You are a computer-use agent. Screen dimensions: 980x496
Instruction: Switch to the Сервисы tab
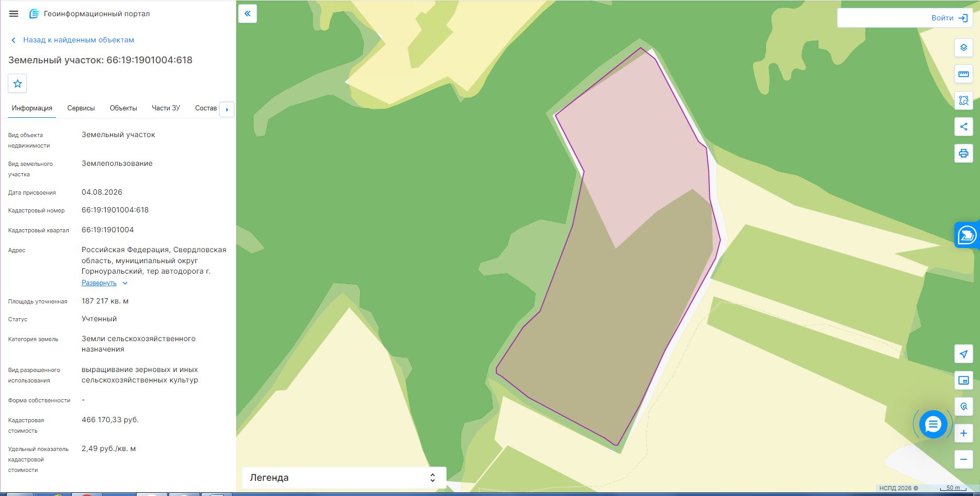tap(81, 108)
